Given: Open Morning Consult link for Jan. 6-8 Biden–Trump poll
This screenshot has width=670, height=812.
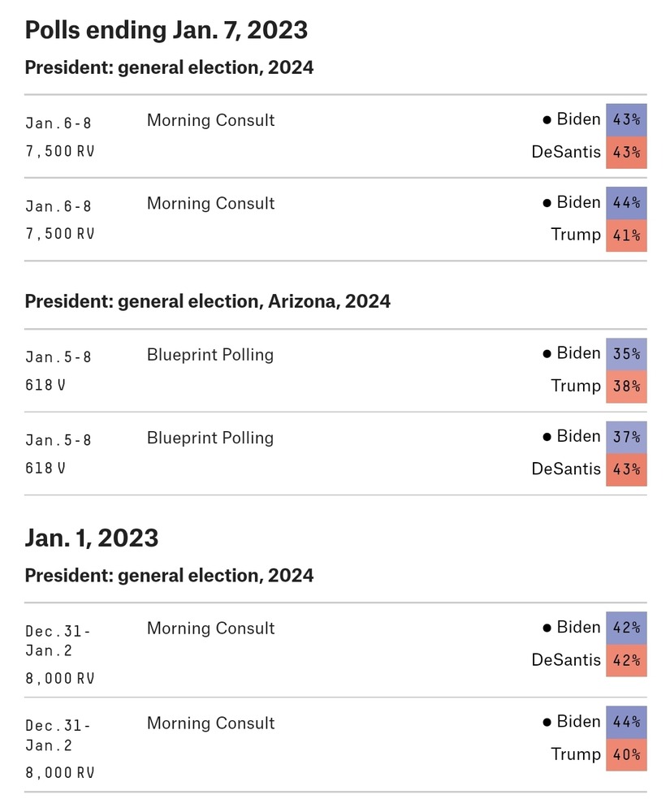Looking at the screenshot, I should pos(210,204).
